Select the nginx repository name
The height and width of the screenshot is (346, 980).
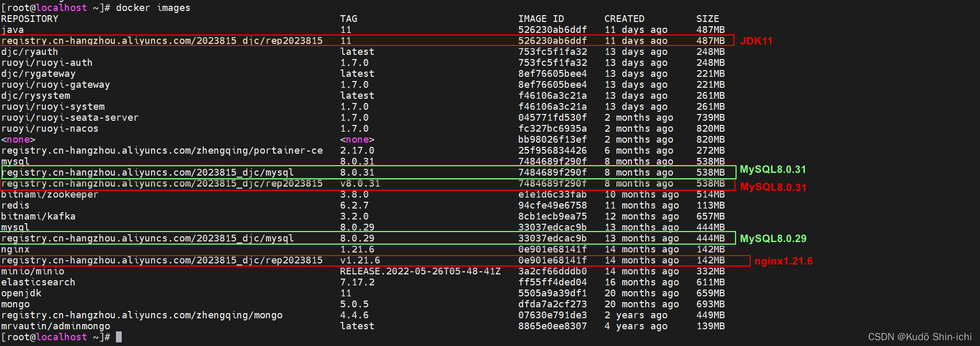(15, 249)
